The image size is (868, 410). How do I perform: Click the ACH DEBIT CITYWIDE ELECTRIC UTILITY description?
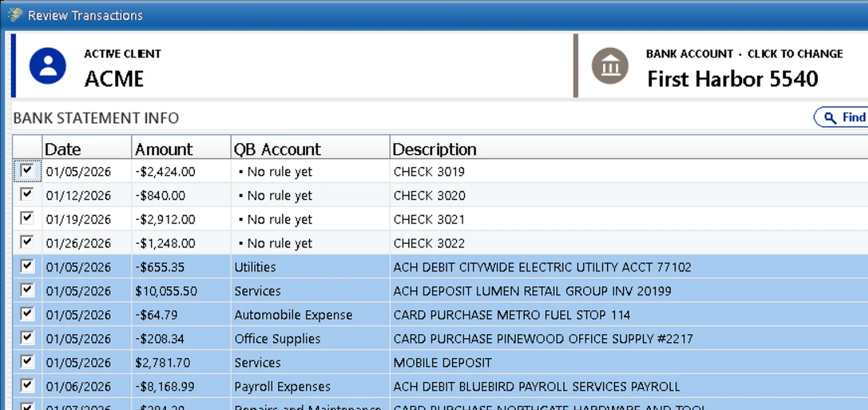[542, 267]
